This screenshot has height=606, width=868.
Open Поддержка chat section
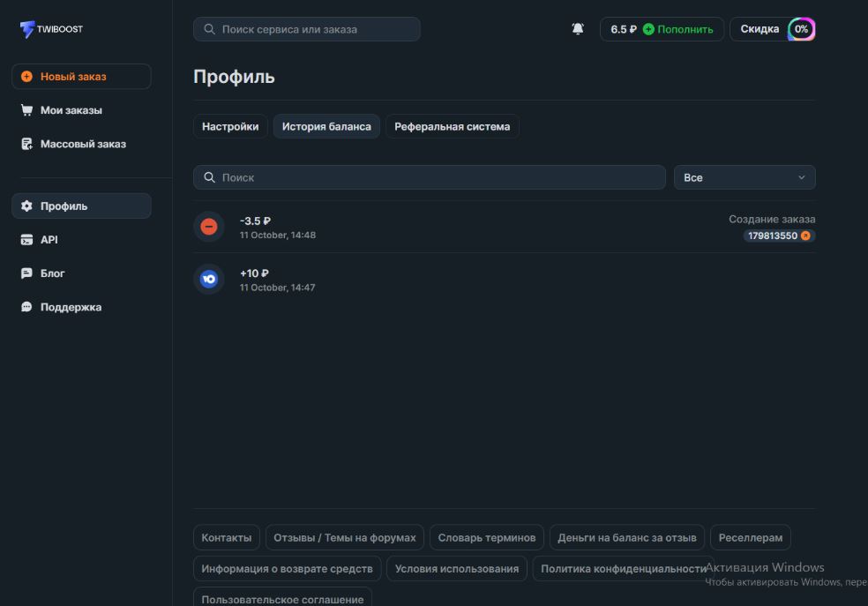click(x=71, y=307)
